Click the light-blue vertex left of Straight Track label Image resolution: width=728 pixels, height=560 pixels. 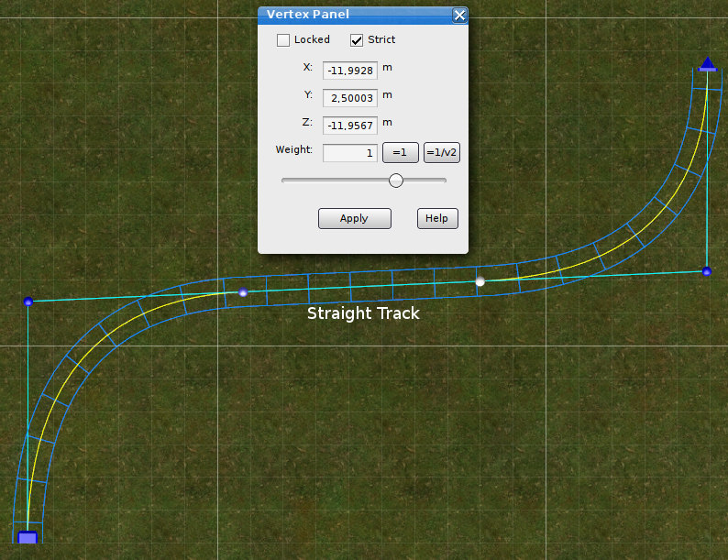pos(243,292)
